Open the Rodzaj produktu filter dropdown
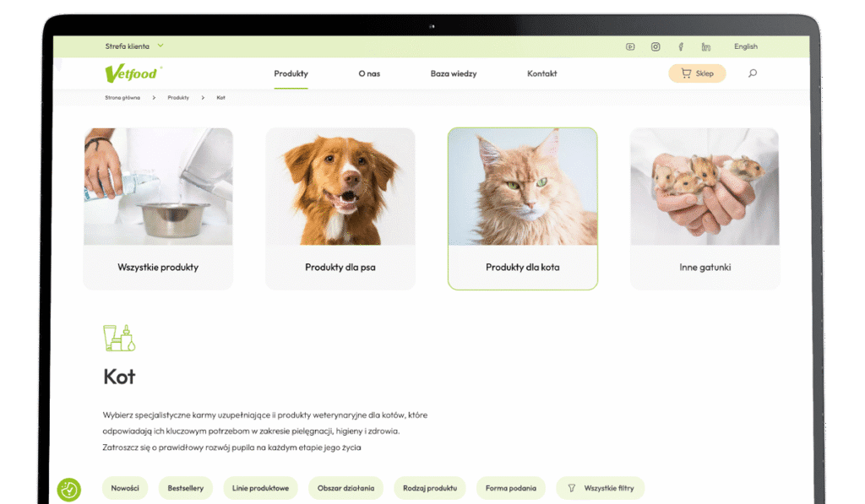The image size is (865, 504). click(430, 488)
